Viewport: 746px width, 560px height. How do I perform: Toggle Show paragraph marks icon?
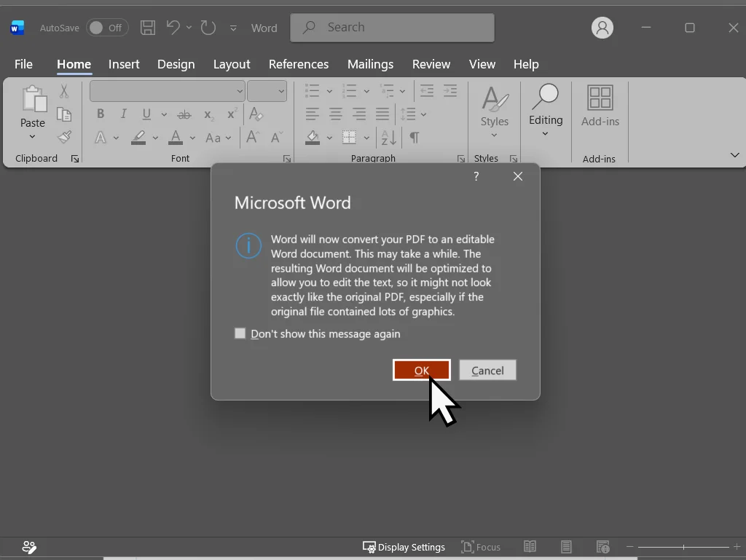[x=415, y=138]
